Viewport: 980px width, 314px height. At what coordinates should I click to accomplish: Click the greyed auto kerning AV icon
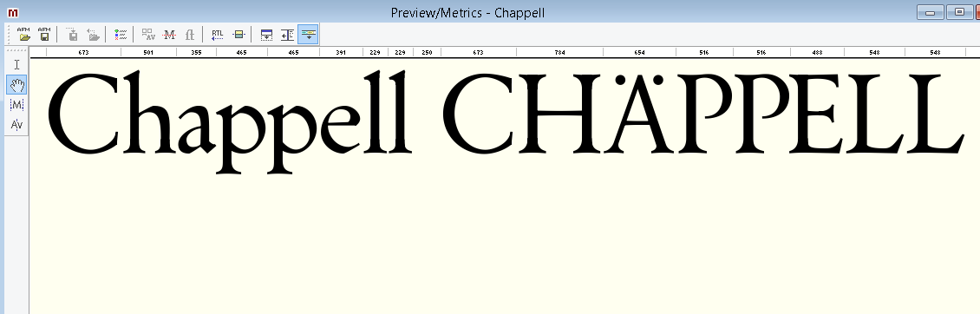(148, 34)
